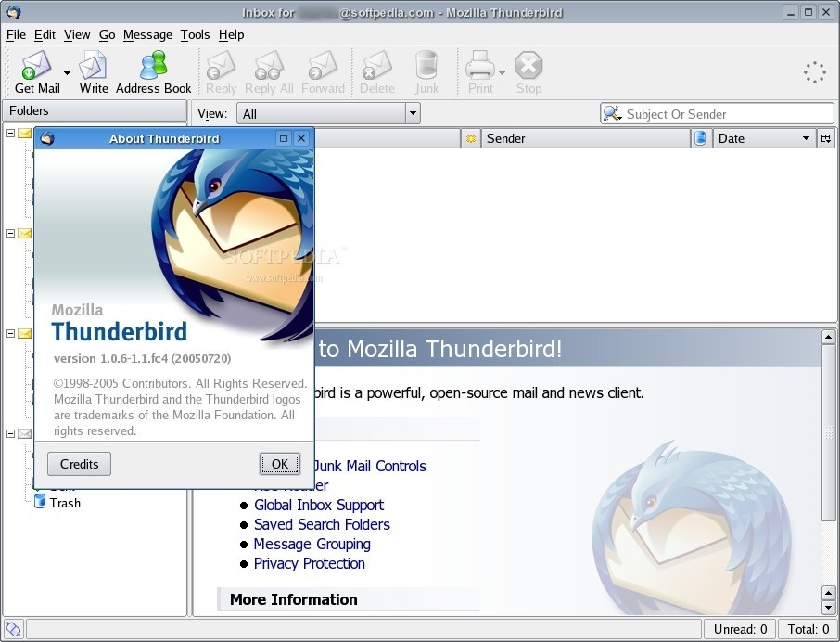Open the View menu
This screenshot has height=642, width=840.
pos(77,35)
